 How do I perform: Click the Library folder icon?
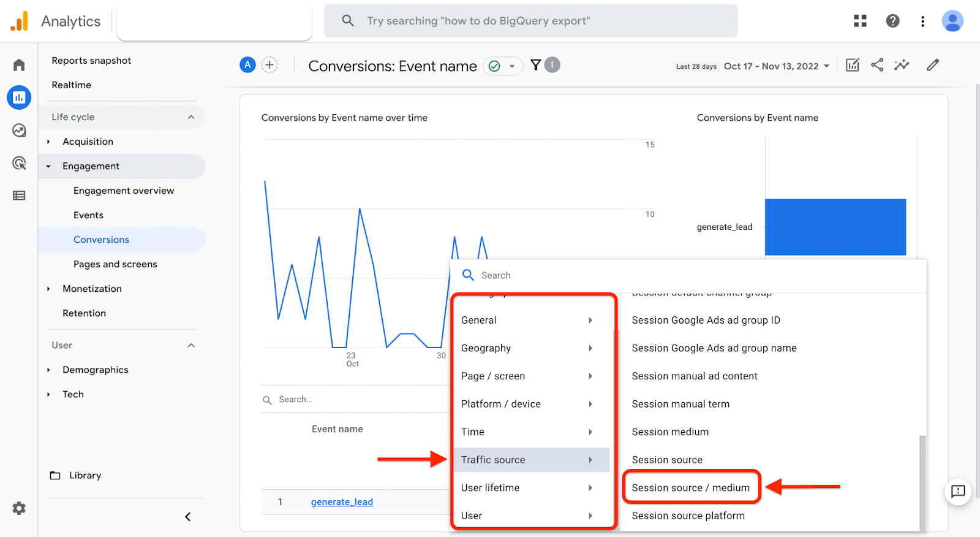point(55,476)
